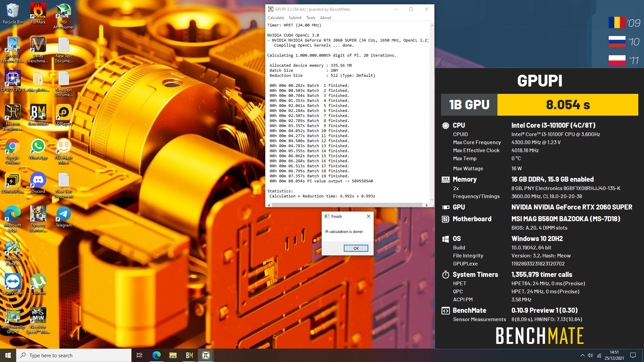
Task: Select TechPowerUp GPU-Z desktop icon
Action: click(x=13, y=320)
